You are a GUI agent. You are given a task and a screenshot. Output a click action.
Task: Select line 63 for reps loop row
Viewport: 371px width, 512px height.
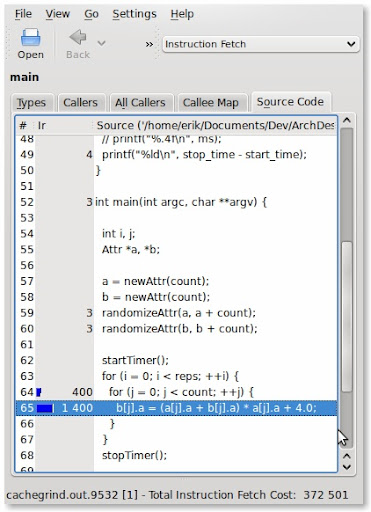point(176,376)
